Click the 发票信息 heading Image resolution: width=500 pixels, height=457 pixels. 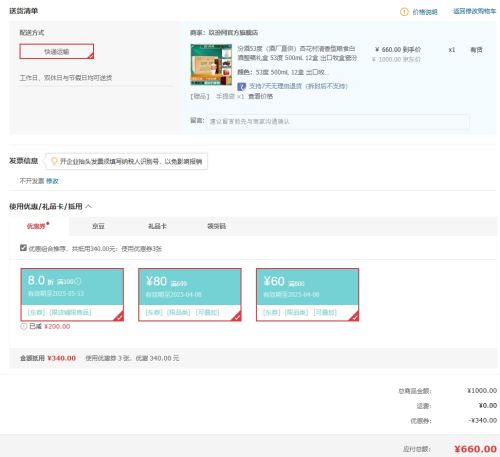pyautogui.click(x=23, y=161)
